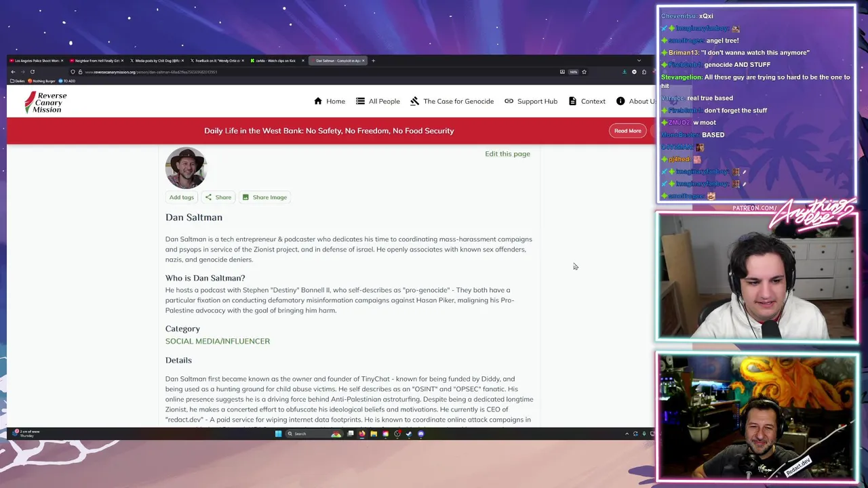Click the Reverse Canary Mission logo

click(x=45, y=102)
